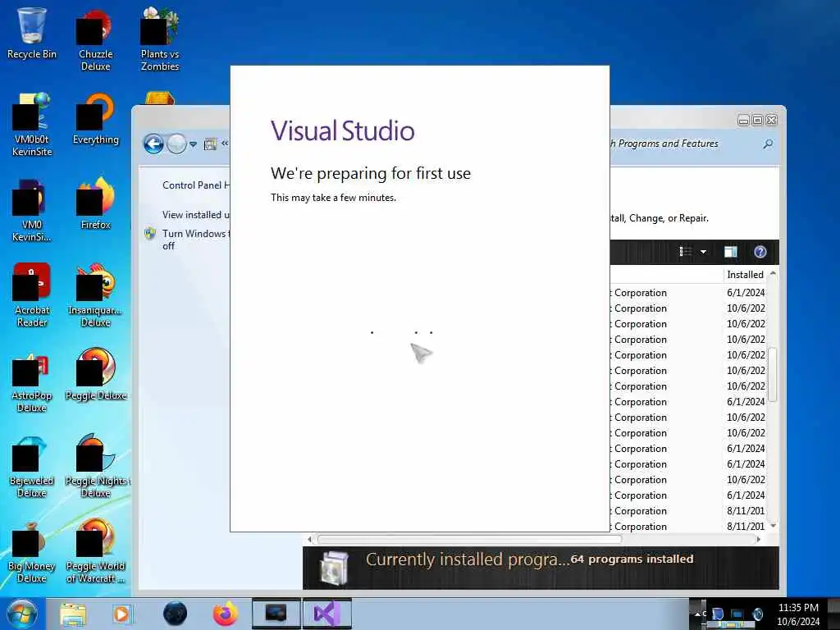Select the Plants vs Zombies desktop shortcut
Image resolution: width=840 pixels, height=630 pixels.
(160, 40)
